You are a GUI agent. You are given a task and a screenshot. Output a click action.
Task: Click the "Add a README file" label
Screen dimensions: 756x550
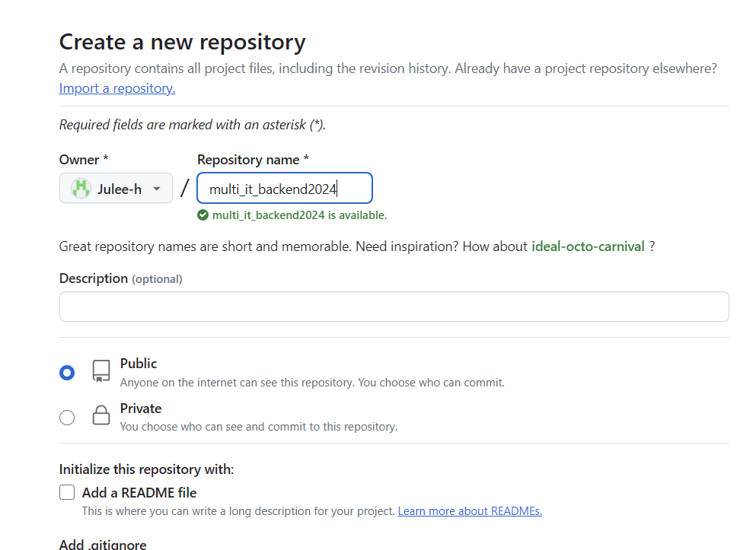pyautogui.click(x=139, y=492)
